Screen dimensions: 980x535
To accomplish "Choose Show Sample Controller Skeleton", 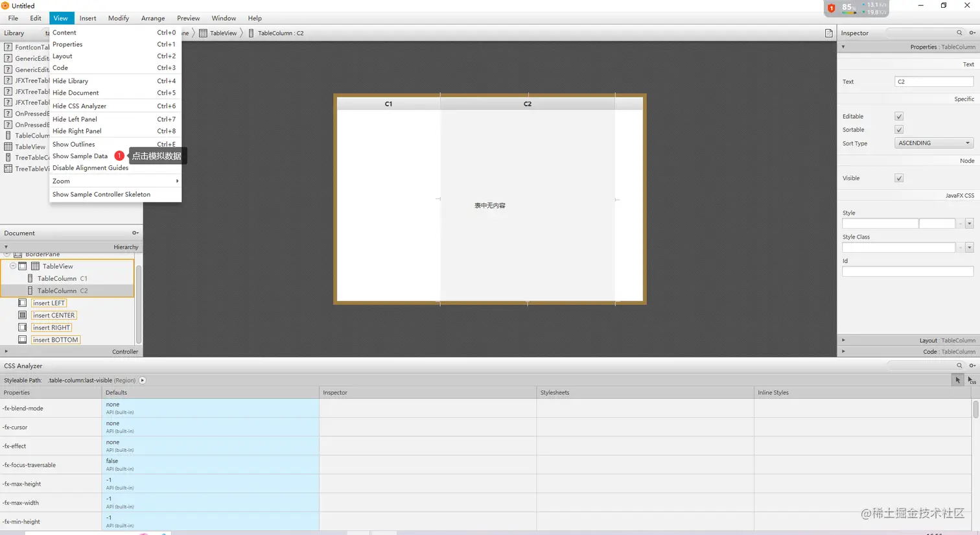I will pos(115,194).
